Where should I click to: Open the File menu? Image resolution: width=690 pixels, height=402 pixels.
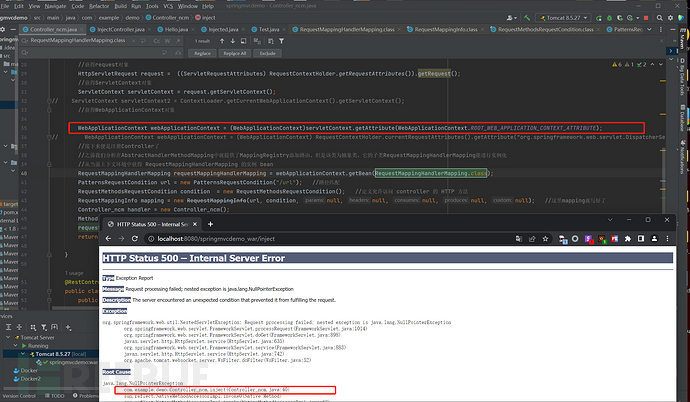point(5,6)
